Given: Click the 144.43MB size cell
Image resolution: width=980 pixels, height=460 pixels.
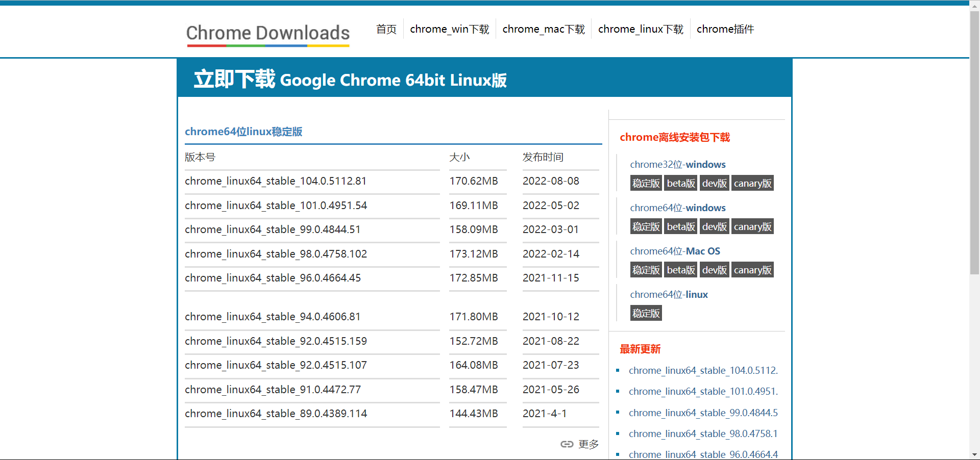Looking at the screenshot, I should click(474, 414).
